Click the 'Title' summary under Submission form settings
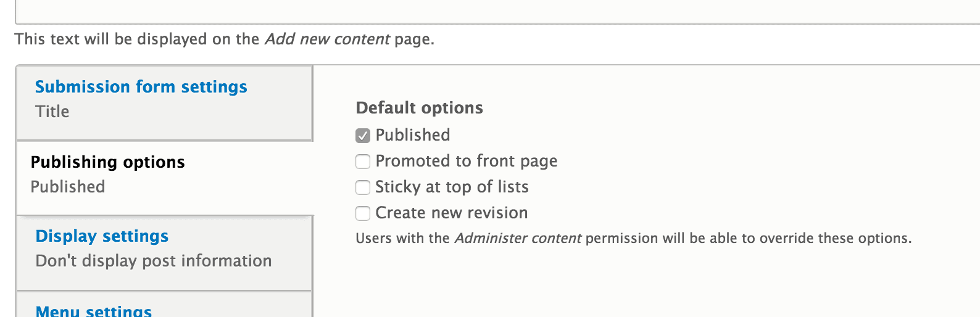Screen dimensions: 980x317 point(52,112)
